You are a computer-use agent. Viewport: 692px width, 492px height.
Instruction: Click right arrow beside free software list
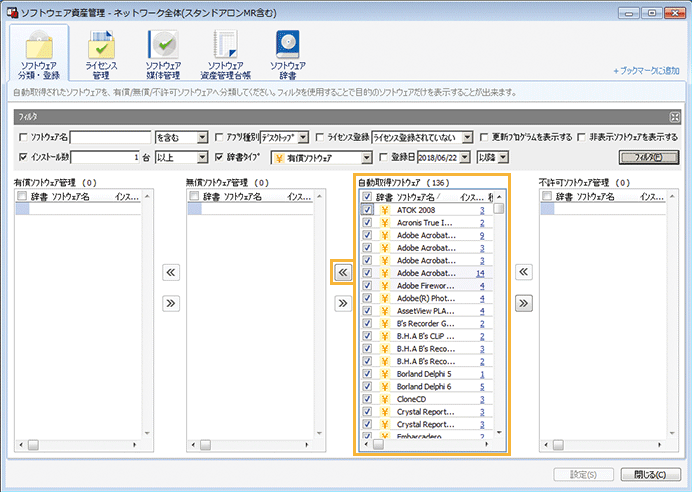coord(343,303)
